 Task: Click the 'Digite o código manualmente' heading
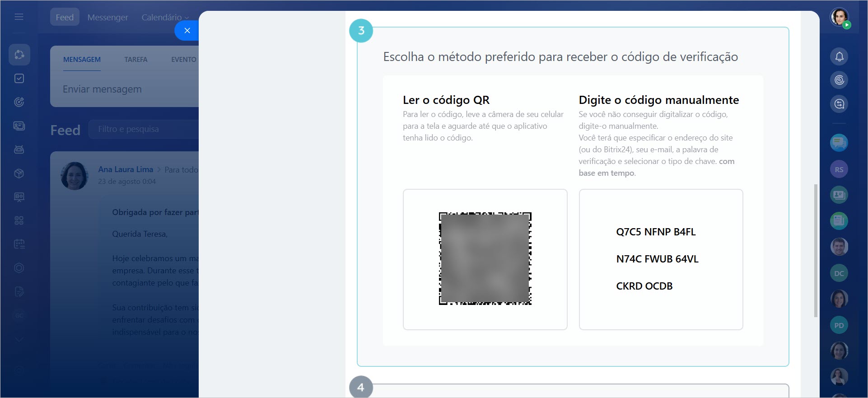659,100
